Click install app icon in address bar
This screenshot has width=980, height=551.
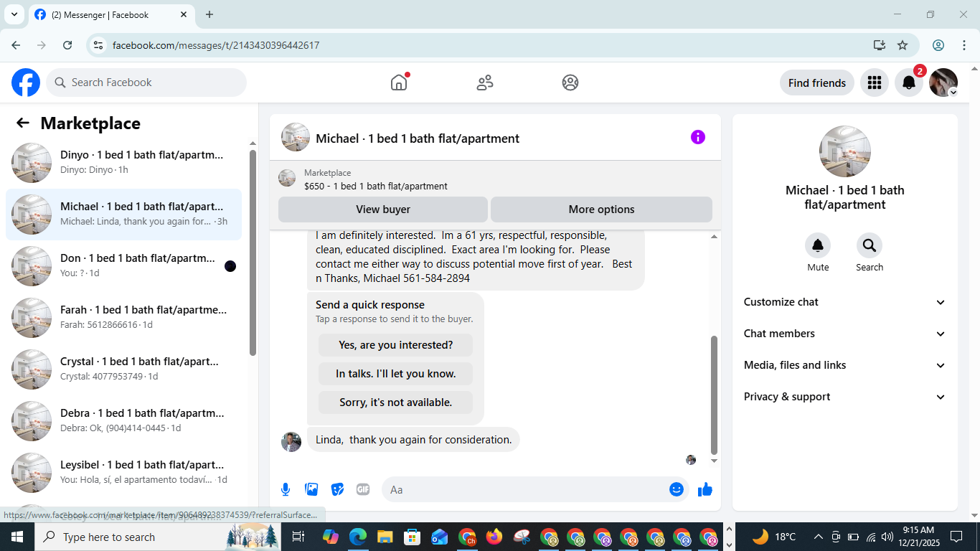880,45
